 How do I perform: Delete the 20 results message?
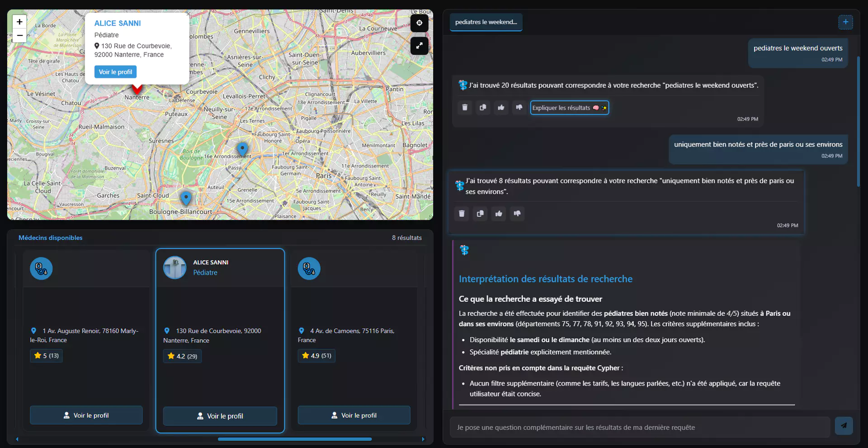pyautogui.click(x=465, y=108)
